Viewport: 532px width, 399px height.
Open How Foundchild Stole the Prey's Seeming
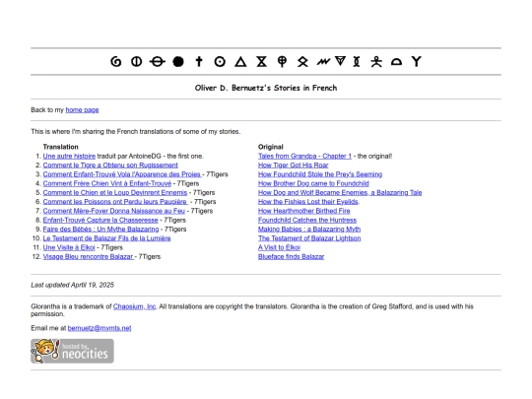(320, 174)
